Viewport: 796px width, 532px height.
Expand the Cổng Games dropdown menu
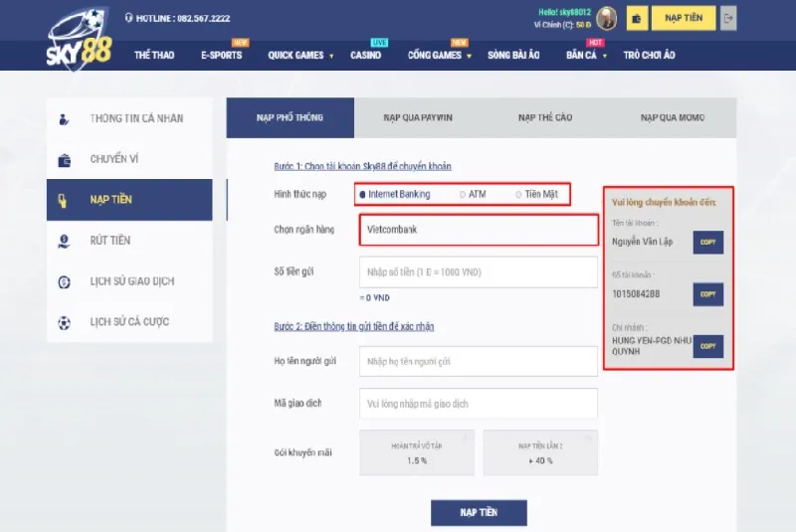point(469,57)
